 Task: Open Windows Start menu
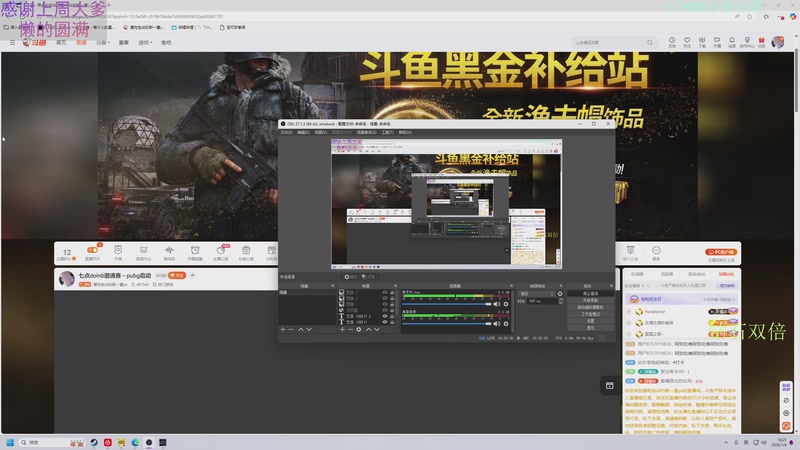coord(10,442)
